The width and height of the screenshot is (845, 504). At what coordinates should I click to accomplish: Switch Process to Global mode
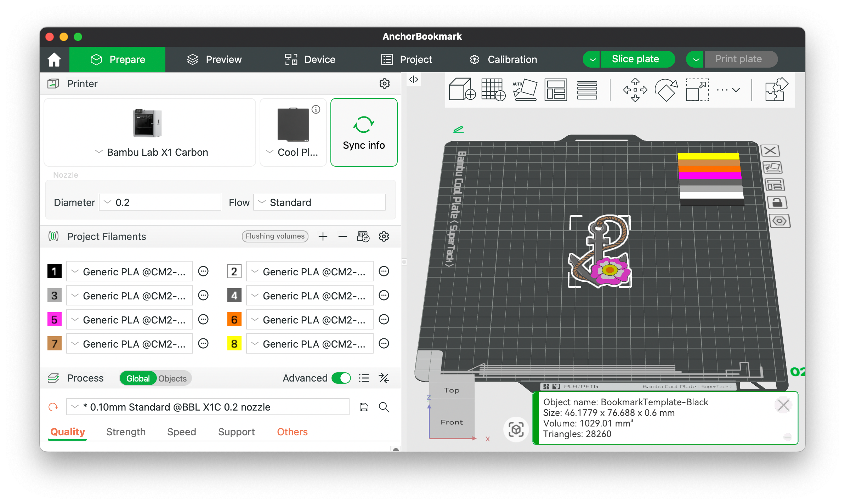click(x=138, y=378)
